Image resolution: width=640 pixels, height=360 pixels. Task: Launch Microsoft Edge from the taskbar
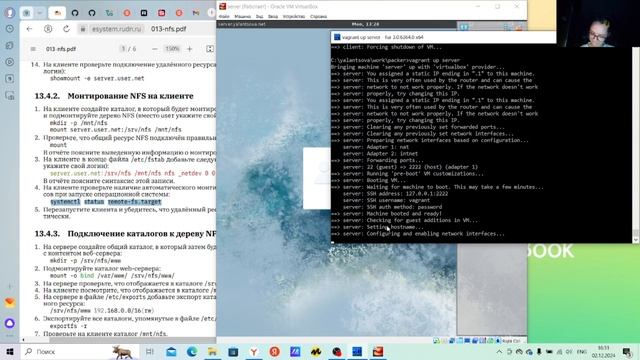(x=192, y=351)
